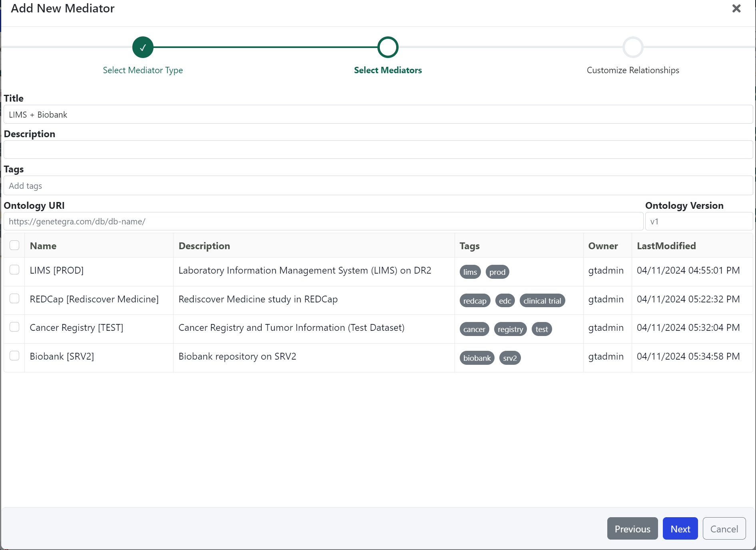
Task: Click the 'clinical trial' tag badge
Action: (x=542, y=301)
